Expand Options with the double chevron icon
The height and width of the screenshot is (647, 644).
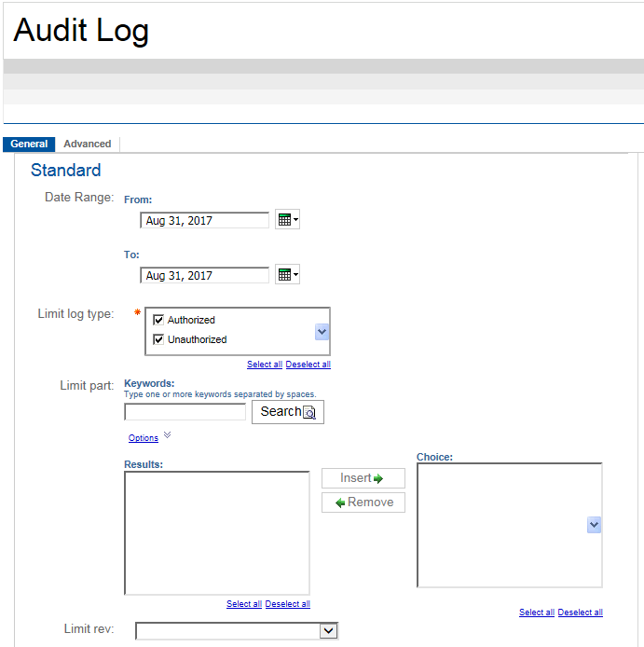(167, 434)
